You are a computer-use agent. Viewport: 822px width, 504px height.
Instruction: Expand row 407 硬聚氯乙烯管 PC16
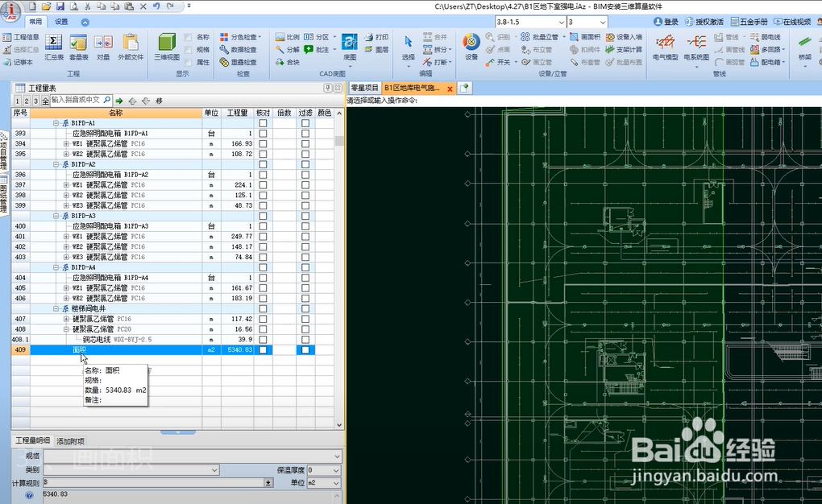click(66, 319)
